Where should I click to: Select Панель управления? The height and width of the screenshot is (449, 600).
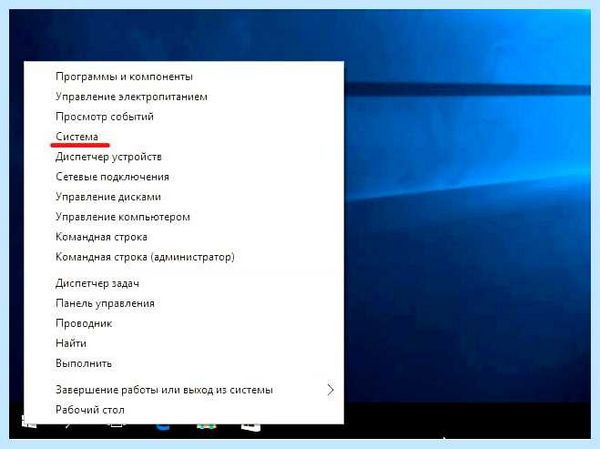tap(184, 303)
